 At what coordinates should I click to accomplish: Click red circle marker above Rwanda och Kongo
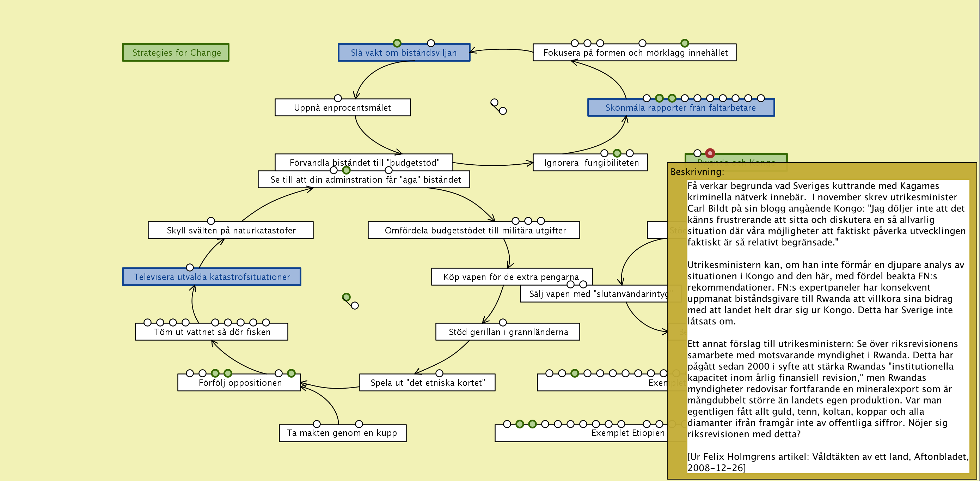coord(710,153)
